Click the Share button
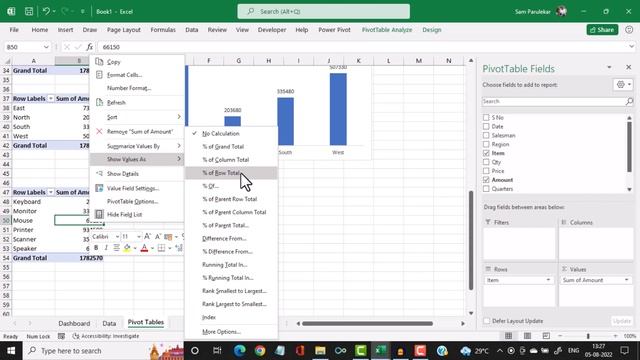Screen dimensions: 640x360 click(602, 30)
